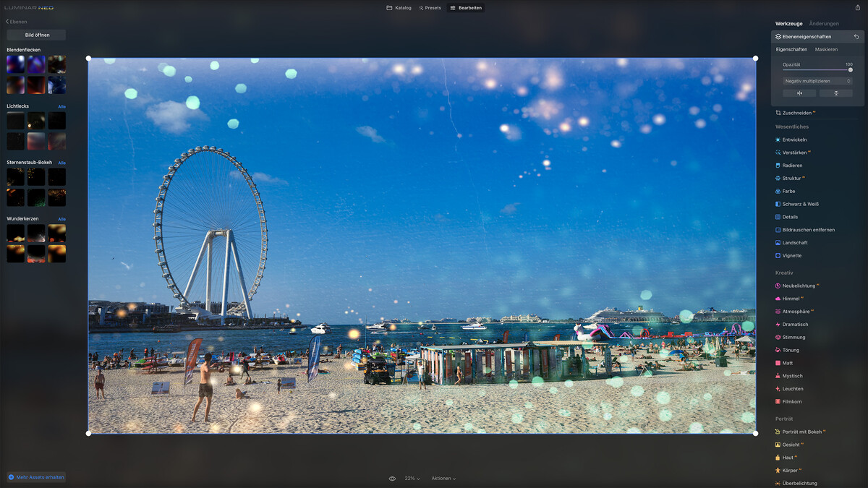
Task: Select the Radieren tool
Action: click(x=793, y=165)
